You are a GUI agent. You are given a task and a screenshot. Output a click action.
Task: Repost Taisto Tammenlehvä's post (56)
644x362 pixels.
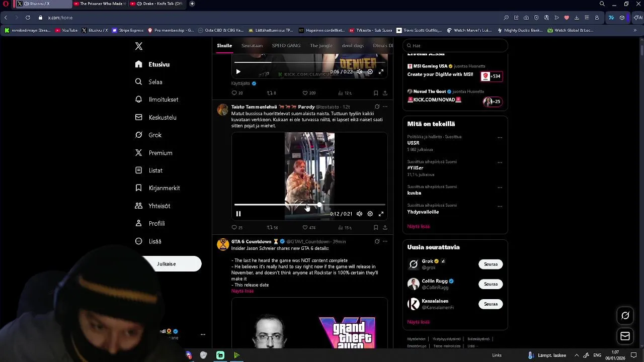(272, 228)
